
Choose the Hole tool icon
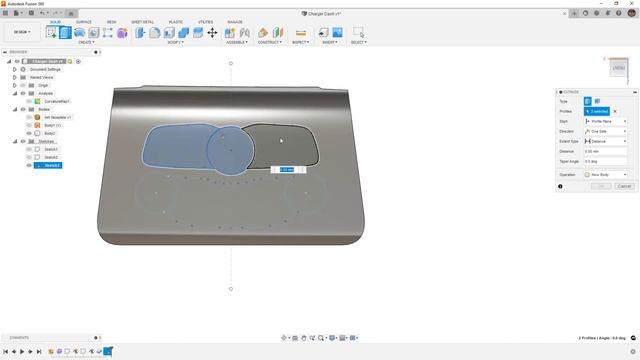pos(93,32)
